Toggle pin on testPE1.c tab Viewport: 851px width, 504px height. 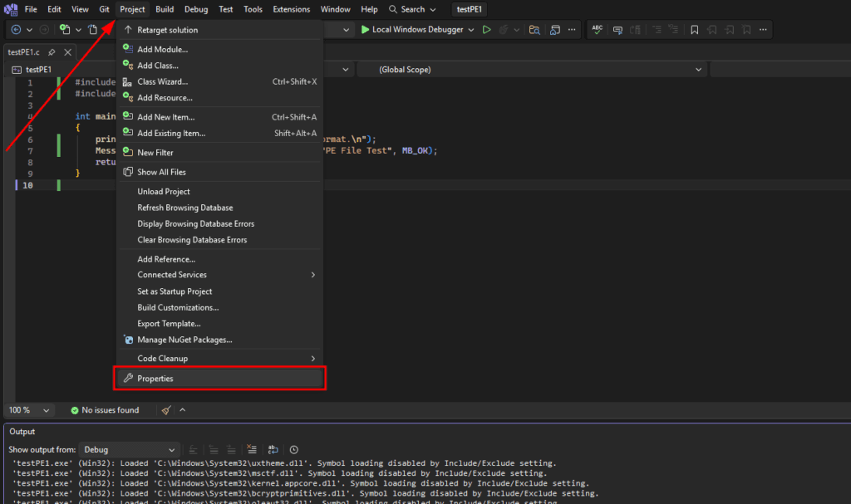[x=52, y=52]
